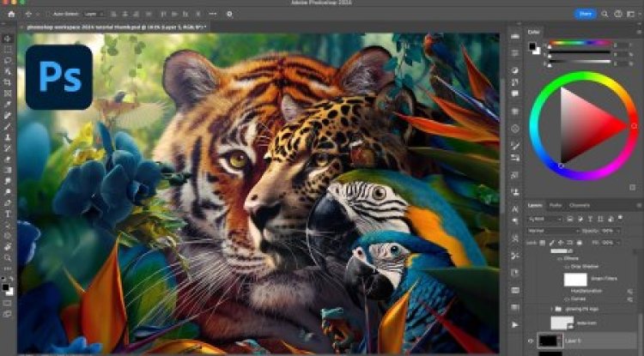Switch to the Paths tab

556,205
